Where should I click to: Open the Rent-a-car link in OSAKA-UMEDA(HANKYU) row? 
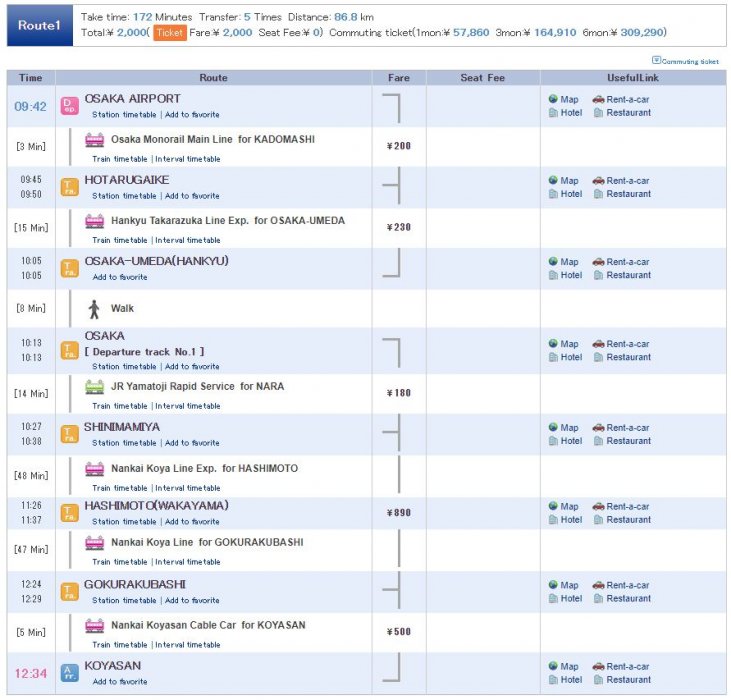[628, 262]
